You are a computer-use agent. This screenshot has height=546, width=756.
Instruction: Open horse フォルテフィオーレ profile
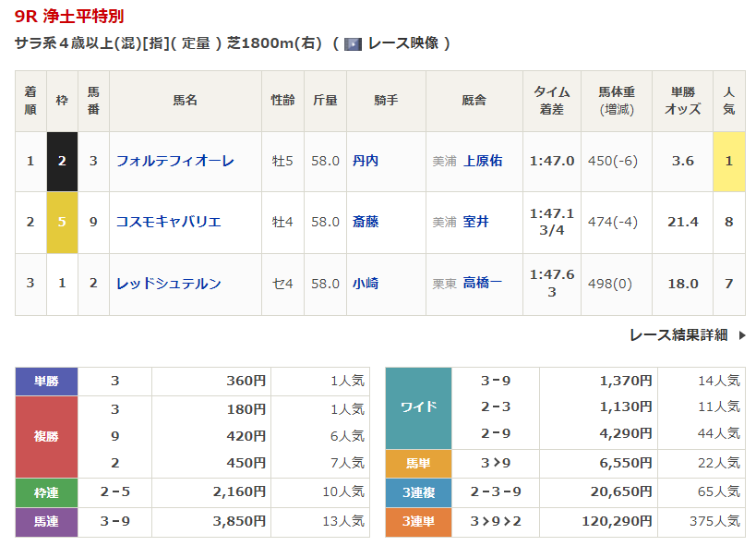tap(174, 161)
